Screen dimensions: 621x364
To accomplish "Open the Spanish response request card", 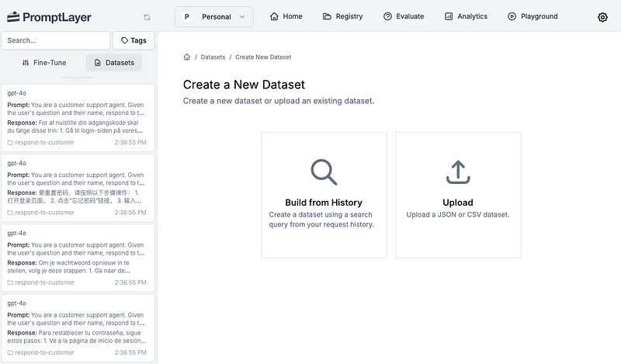I will (x=78, y=327).
